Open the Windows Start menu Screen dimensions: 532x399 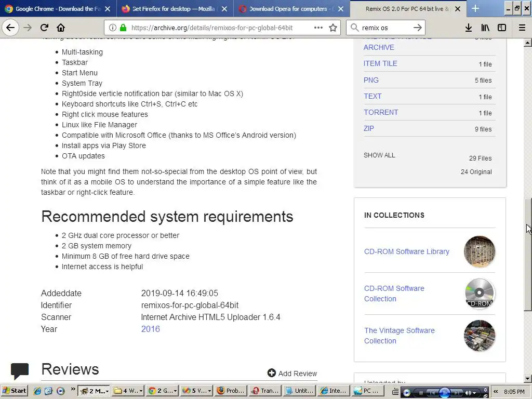tap(14, 391)
